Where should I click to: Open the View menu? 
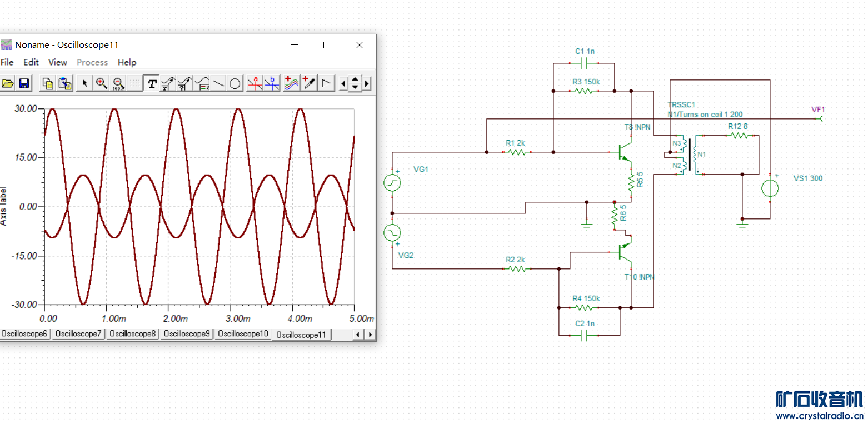coord(58,62)
